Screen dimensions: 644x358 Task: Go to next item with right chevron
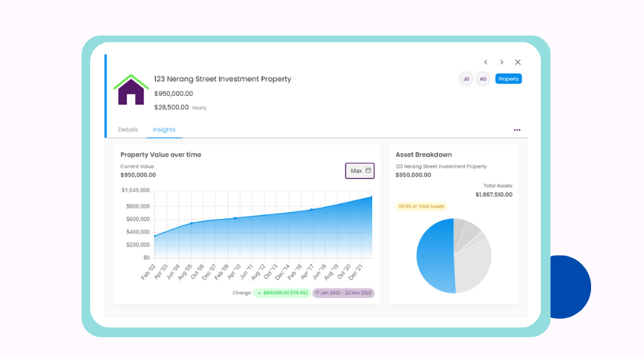click(x=502, y=62)
